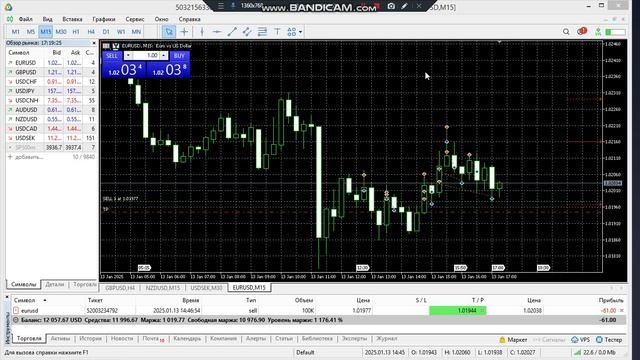Click the green VPS status icon in toolbar
Image resolution: width=640 pixels, height=360 pixels.
598,31
